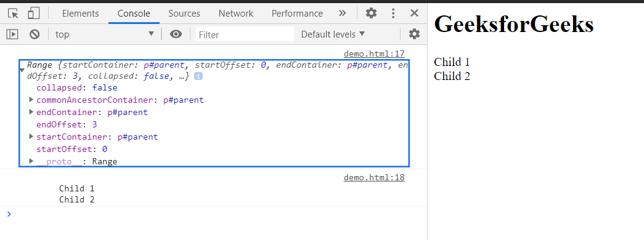644x240 pixels.
Task: Expand the startContainer property
Action: click(31, 137)
